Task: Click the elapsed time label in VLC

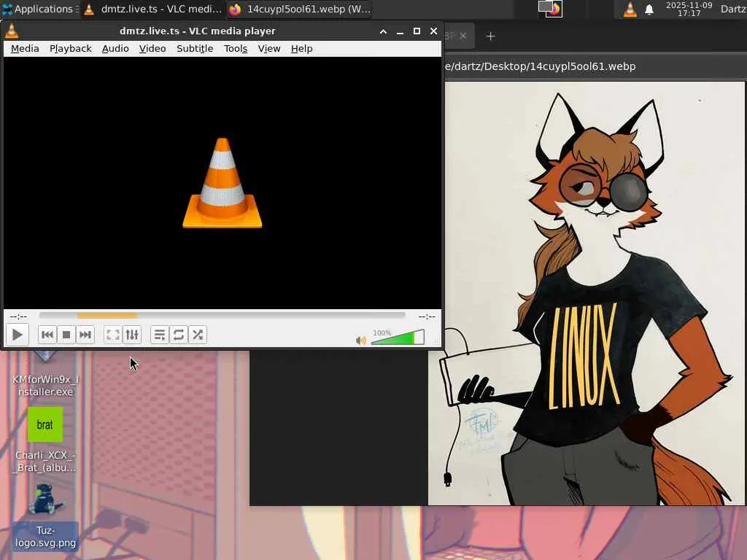Action: tap(18, 316)
